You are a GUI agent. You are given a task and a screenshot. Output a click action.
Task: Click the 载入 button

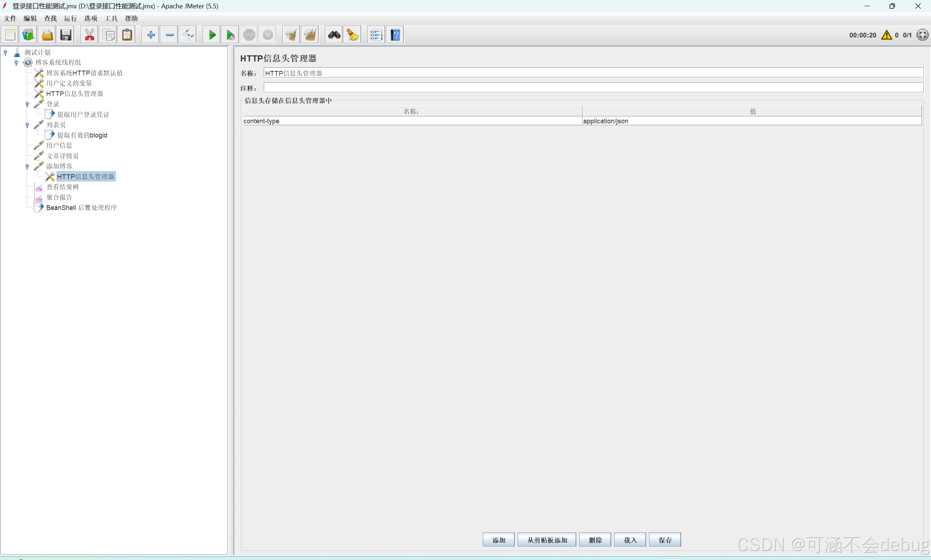point(630,540)
